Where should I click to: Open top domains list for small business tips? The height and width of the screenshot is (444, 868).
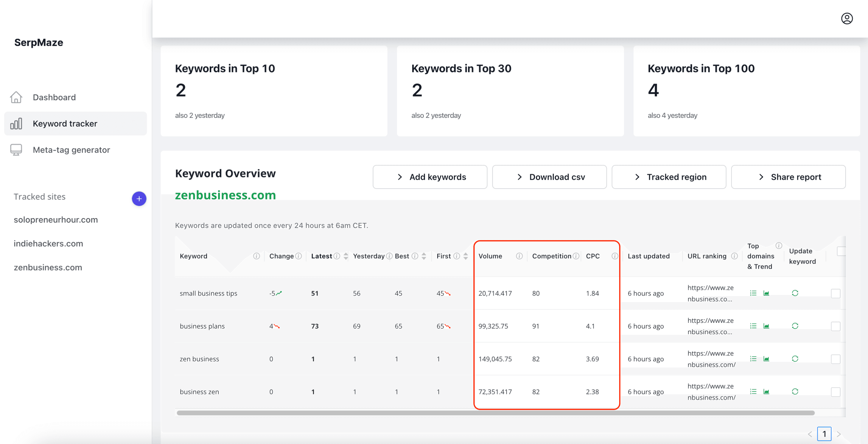click(753, 293)
